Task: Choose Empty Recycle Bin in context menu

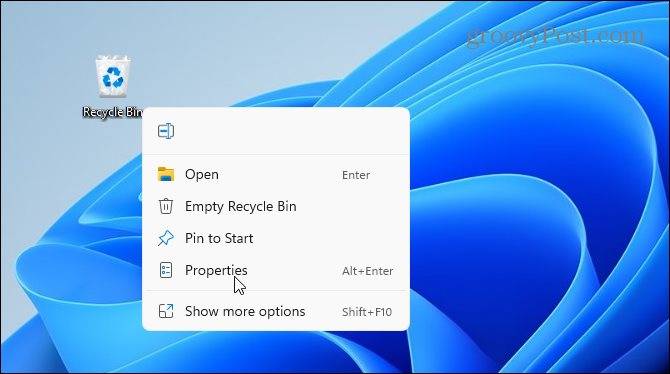Action: [x=276, y=206]
